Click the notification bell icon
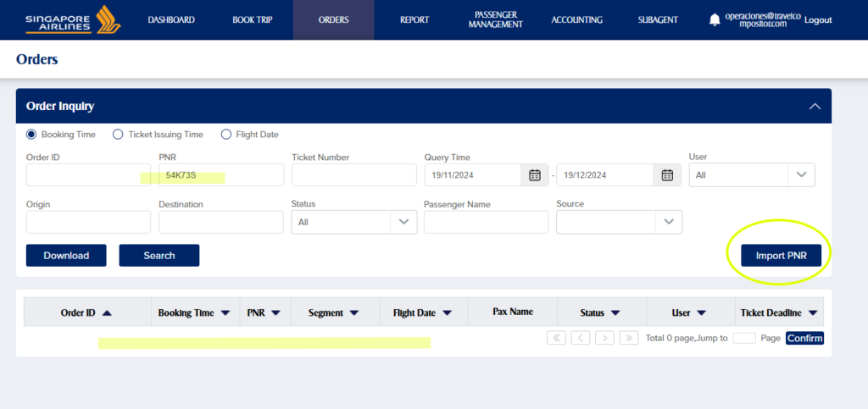 pos(714,19)
